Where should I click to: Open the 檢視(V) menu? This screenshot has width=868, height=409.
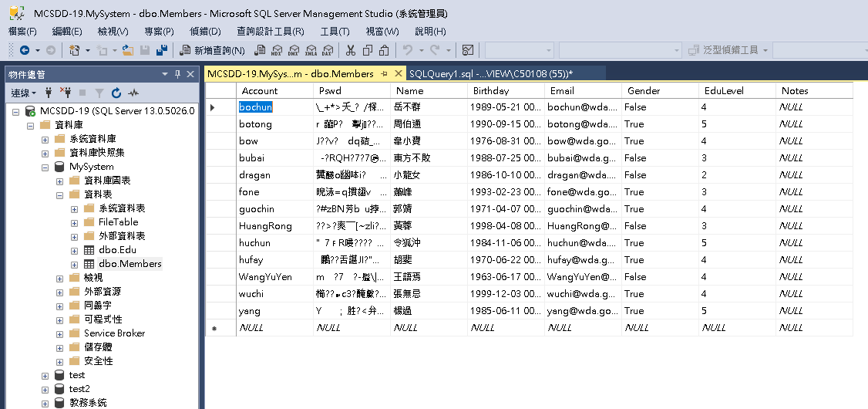113,32
